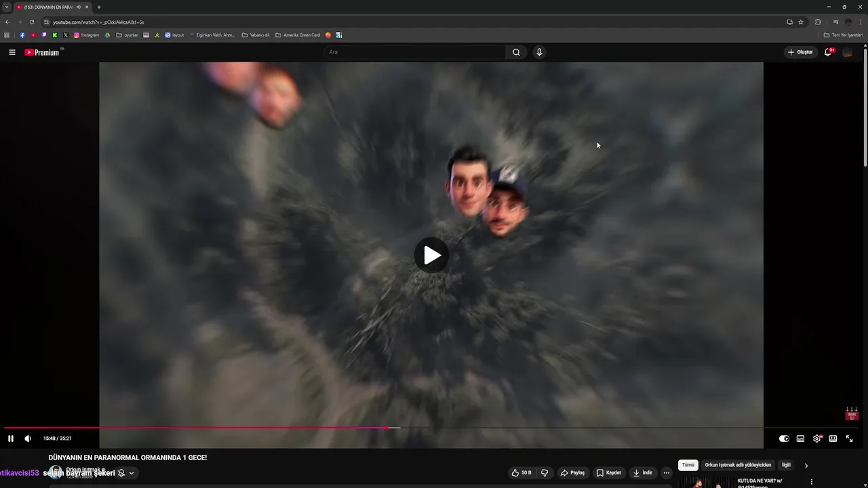Open Google Drive bookmark icon
Viewport: 868px width, 488px height.
[107, 35]
